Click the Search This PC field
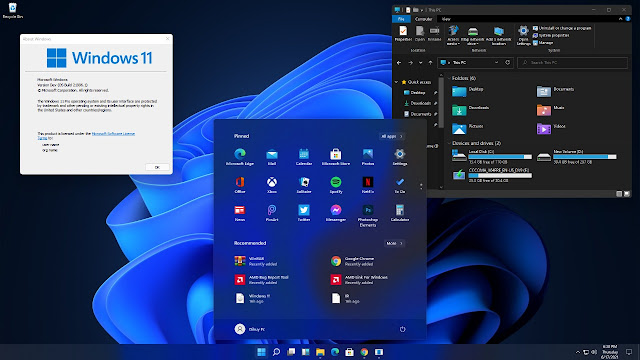 [572, 63]
